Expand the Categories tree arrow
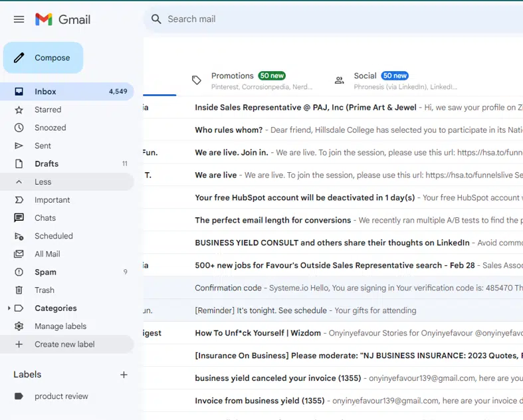The width and height of the screenshot is (523, 420). tap(9, 308)
